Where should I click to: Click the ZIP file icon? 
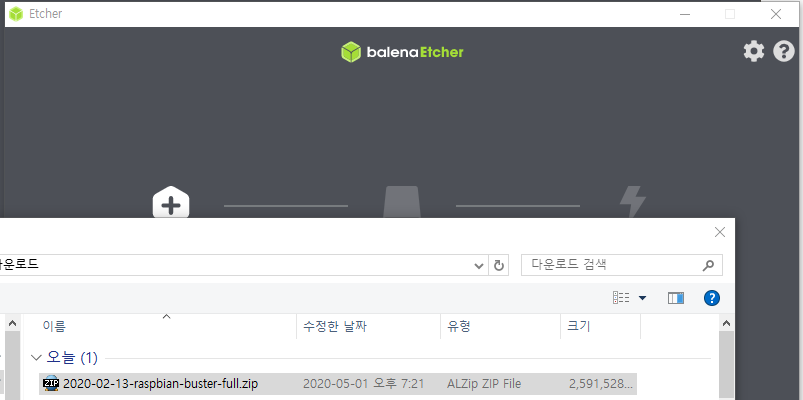[51, 384]
